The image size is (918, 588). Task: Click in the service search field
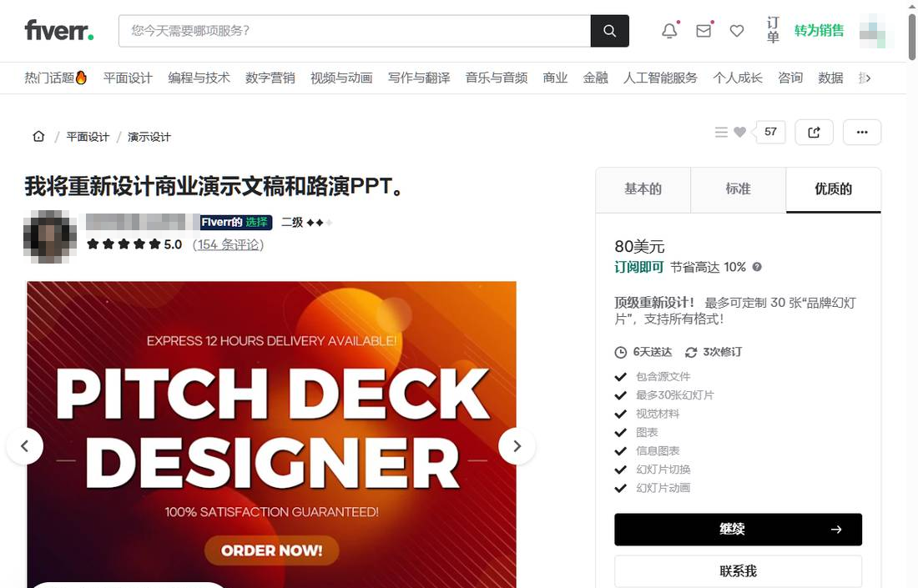pyautogui.click(x=354, y=31)
